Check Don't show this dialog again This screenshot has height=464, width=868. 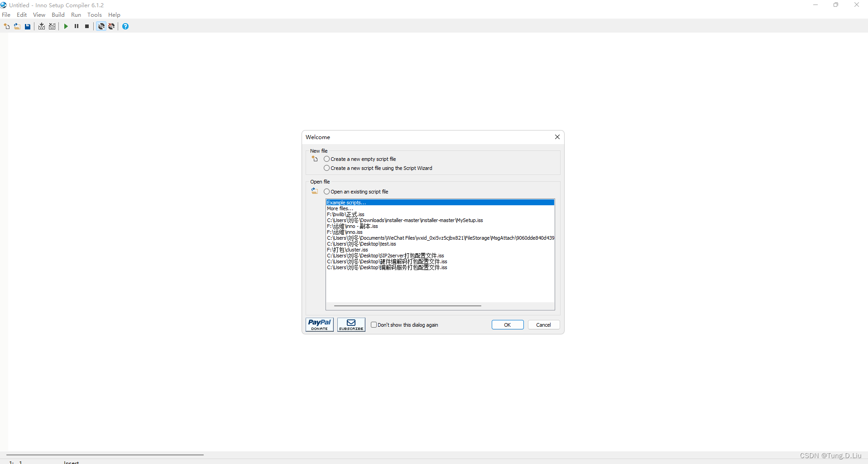click(404, 325)
